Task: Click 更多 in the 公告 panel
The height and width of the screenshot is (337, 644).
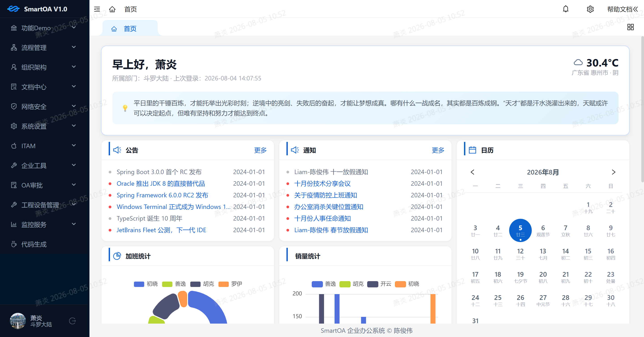Action: 261,150
